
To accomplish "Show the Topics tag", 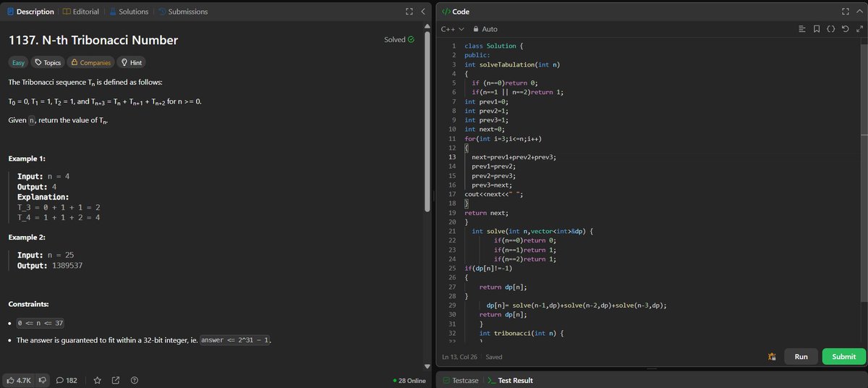I will pyautogui.click(x=48, y=63).
